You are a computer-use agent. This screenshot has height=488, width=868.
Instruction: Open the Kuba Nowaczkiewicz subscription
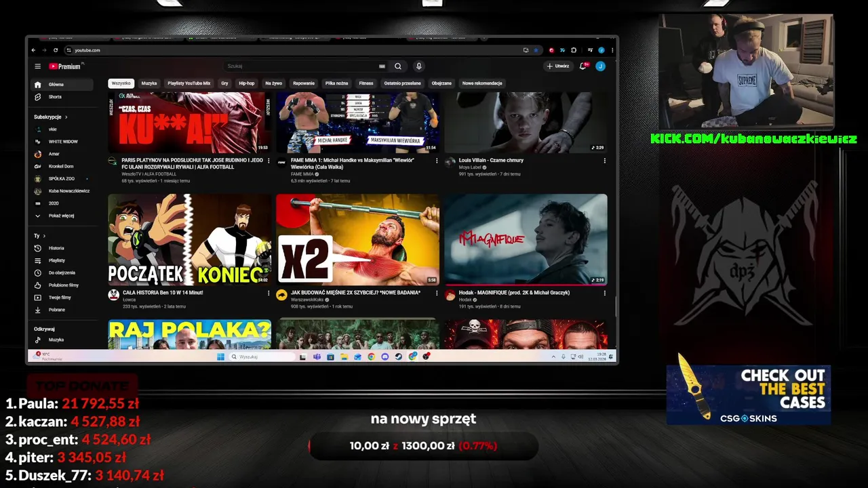[62, 191]
